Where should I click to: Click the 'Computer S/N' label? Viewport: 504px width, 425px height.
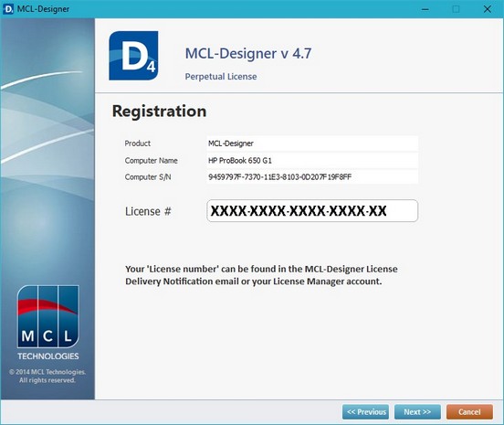[148, 177]
